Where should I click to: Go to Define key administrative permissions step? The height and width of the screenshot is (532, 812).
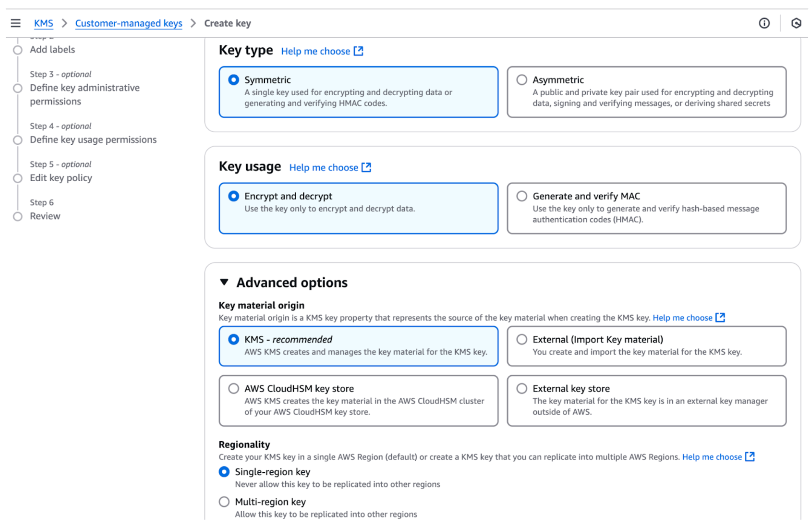(x=85, y=94)
